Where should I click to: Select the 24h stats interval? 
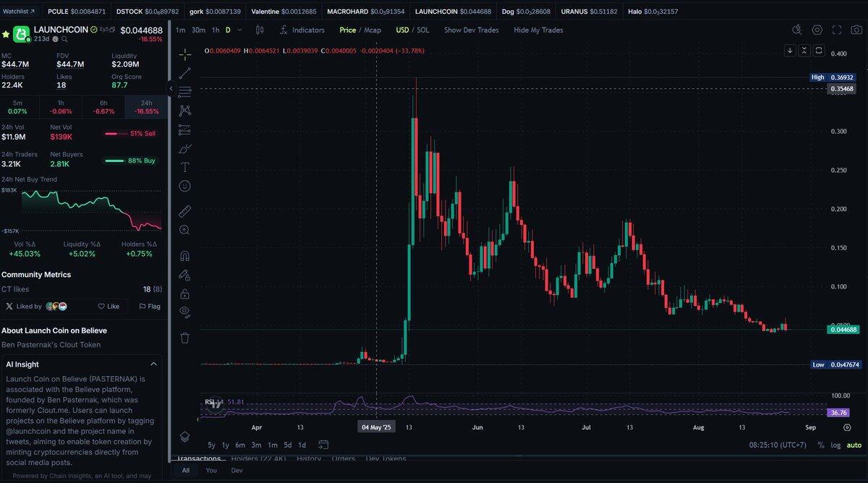(x=147, y=107)
